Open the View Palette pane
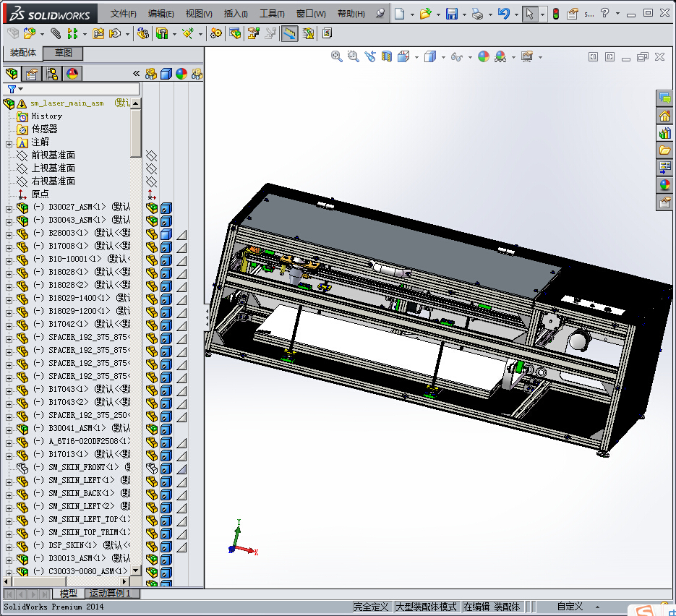 click(x=664, y=168)
